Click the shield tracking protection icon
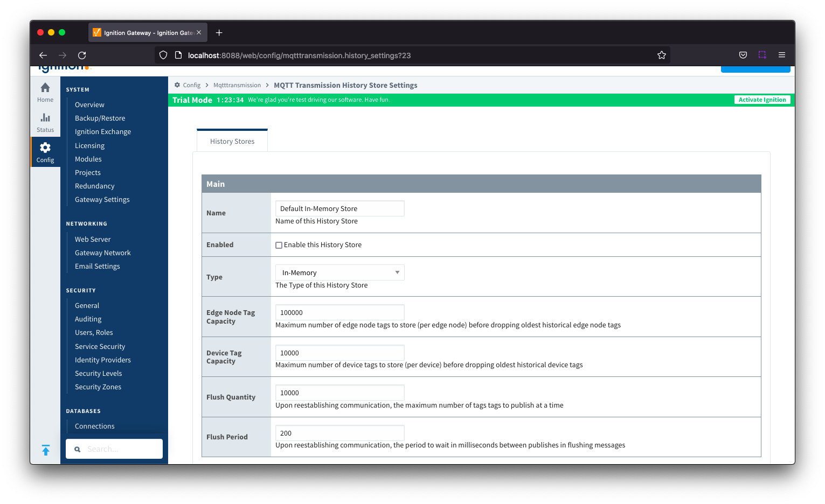The height and width of the screenshot is (504, 825). [163, 55]
